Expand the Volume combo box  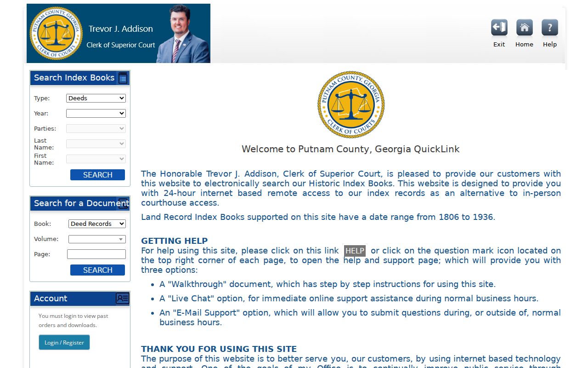97,239
